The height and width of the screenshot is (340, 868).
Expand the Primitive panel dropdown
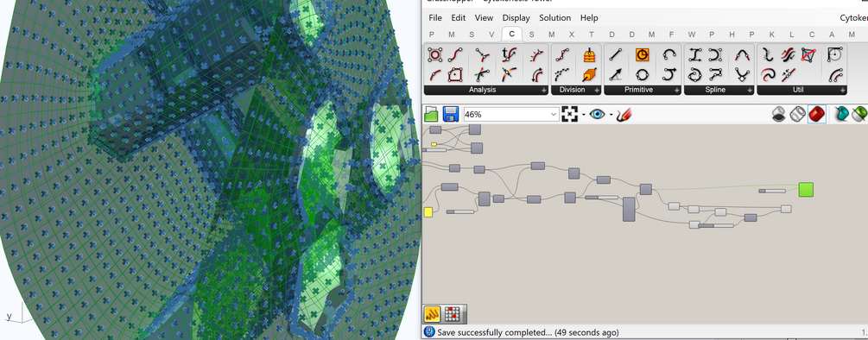(x=676, y=90)
